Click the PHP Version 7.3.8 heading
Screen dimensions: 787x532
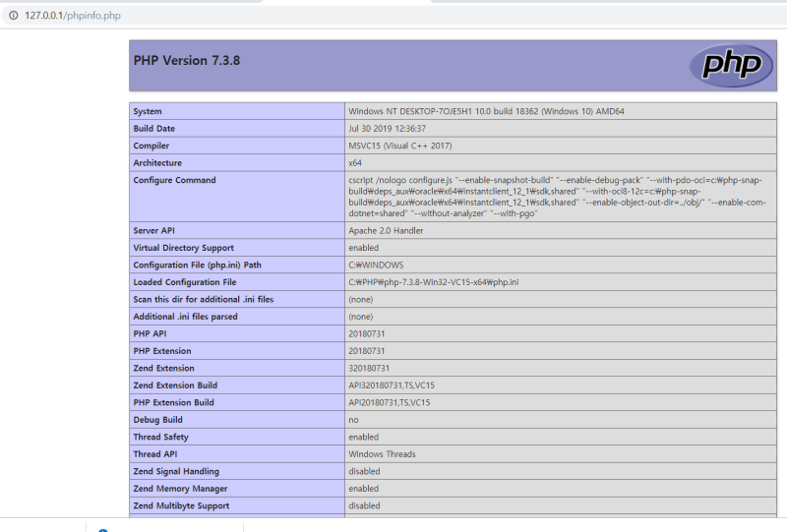pyautogui.click(x=187, y=60)
